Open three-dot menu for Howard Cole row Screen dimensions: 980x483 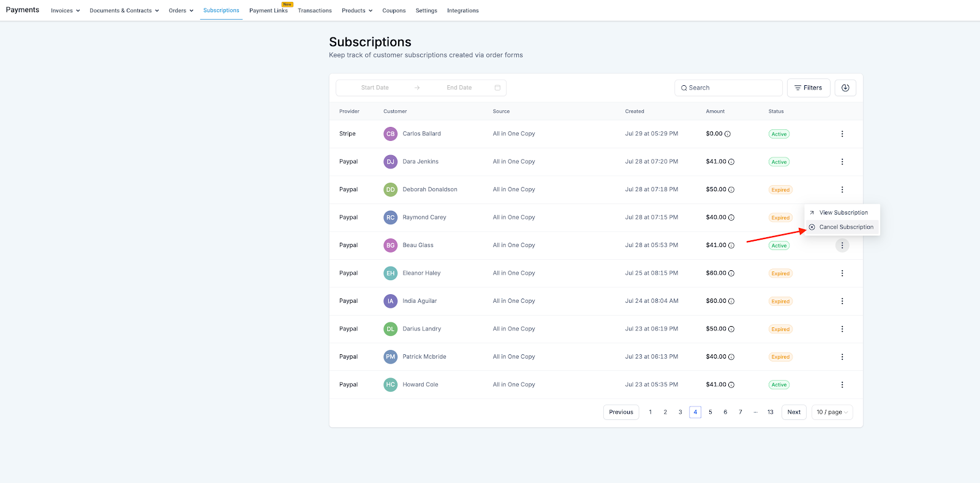[x=842, y=385]
